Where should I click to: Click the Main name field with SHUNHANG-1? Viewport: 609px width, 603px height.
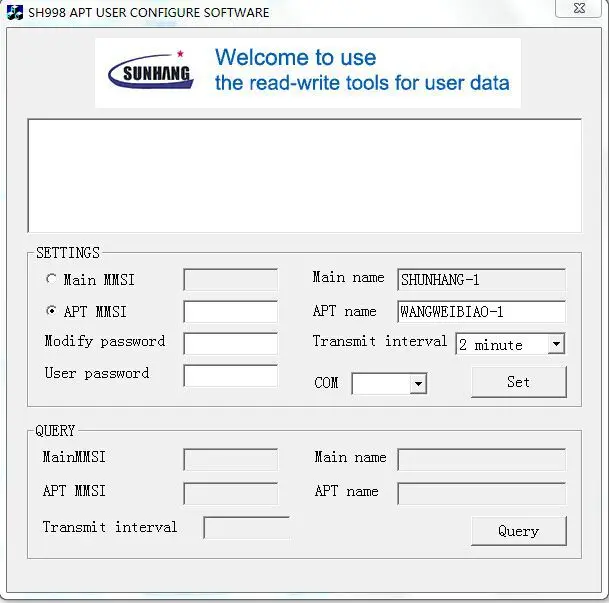(481, 280)
